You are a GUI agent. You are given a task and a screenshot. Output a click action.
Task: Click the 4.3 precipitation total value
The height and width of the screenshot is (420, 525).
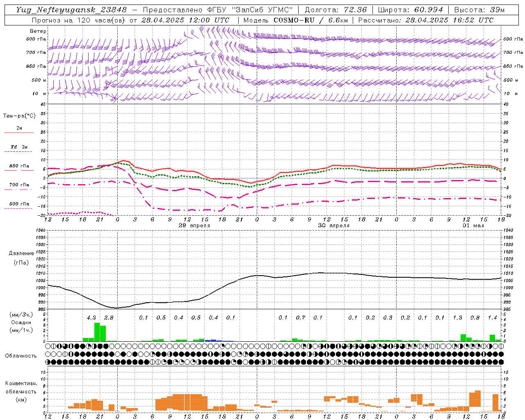pyautogui.click(x=91, y=317)
